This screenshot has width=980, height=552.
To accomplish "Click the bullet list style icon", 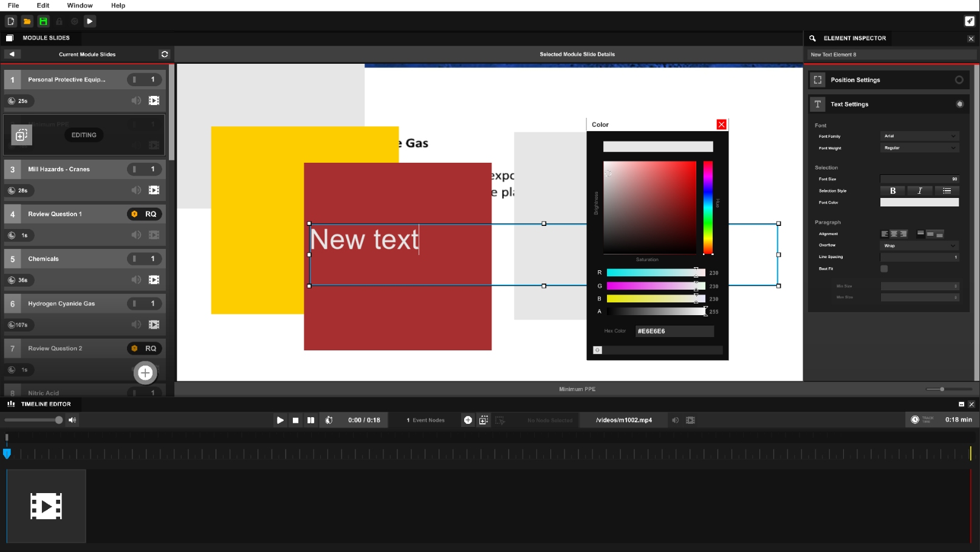I will click(946, 191).
